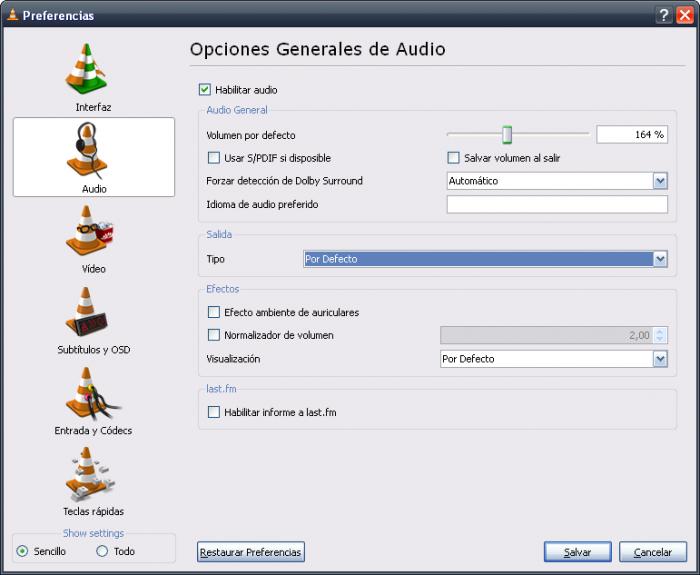Image resolution: width=700 pixels, height=575 pixels.
Task: Toggle the Habilitar audio checkbox
Action: [204, 90]
